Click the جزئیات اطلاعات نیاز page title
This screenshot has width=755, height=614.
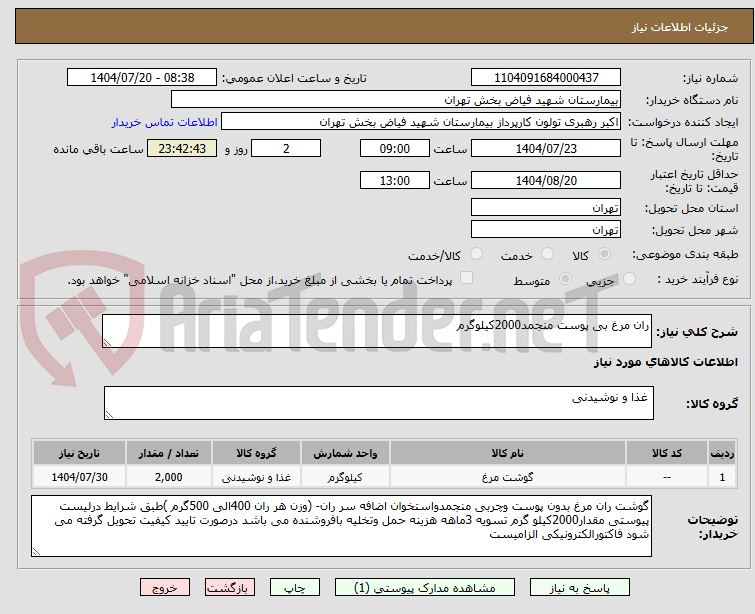click(x=680, y=27)
